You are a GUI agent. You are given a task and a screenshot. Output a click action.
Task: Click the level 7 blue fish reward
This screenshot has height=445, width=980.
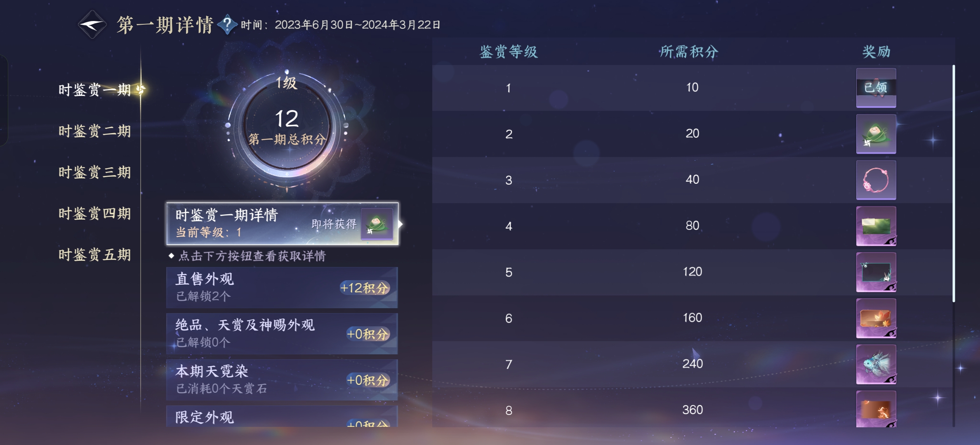(876, 365)
